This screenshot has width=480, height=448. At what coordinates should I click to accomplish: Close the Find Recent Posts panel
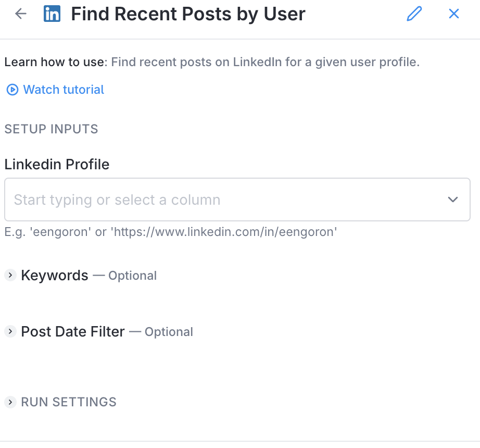pos(454,14)
